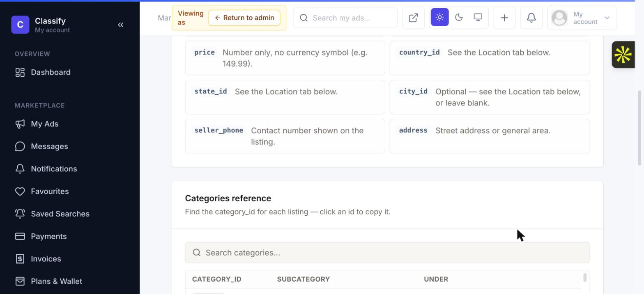Expand the My account dropdown chevron
644x294 pixels.
(607, 18)
